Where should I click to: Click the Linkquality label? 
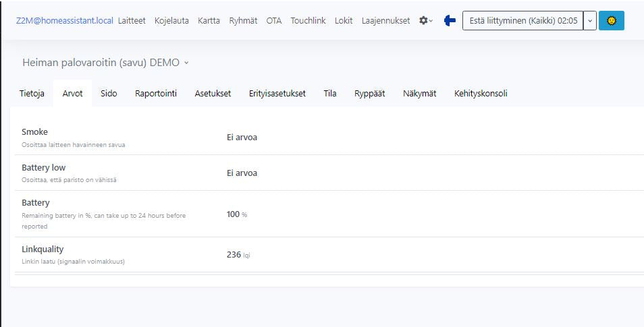tap(43, 249)
